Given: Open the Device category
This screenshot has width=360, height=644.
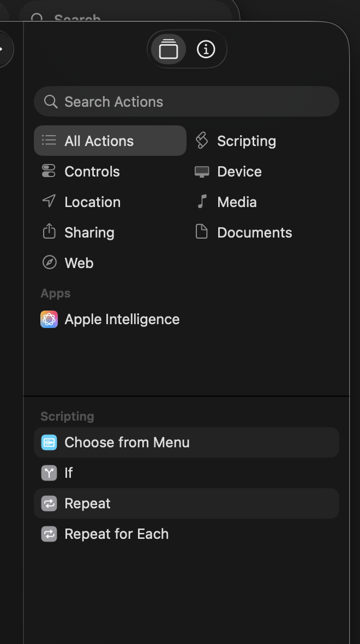Looking at the screenshot, I should pyautogui.click(x=239, y=172).
